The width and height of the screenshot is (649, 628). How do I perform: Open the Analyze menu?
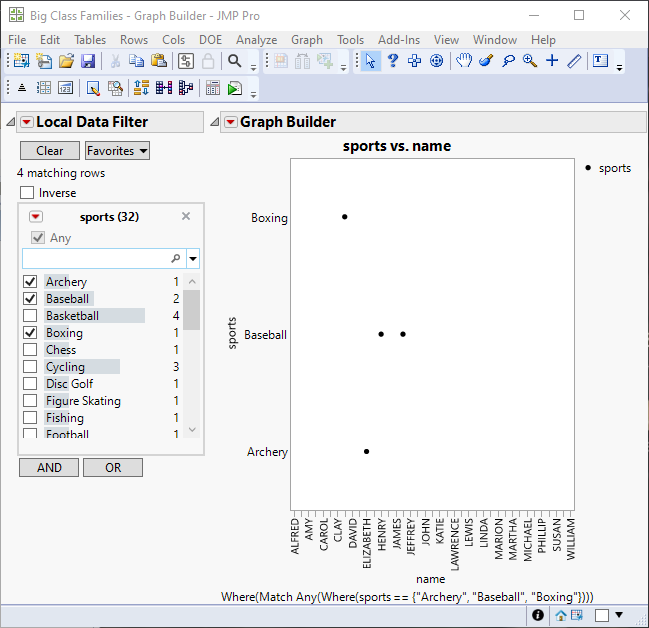pos(256,40)
